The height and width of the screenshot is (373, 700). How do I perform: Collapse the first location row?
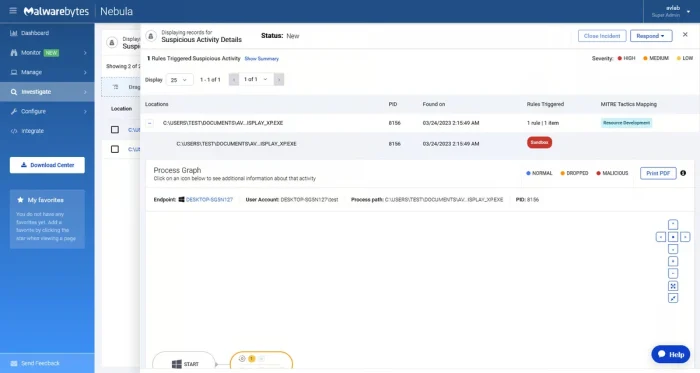(x=150, y=123)
